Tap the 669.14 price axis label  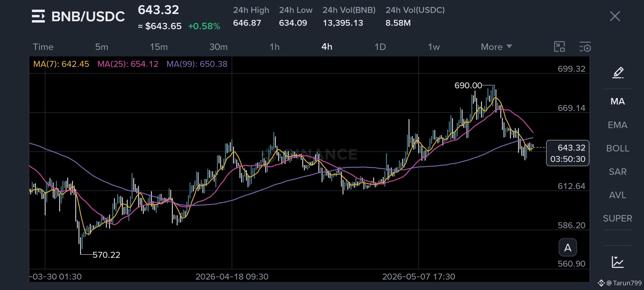tap(572, 108)
